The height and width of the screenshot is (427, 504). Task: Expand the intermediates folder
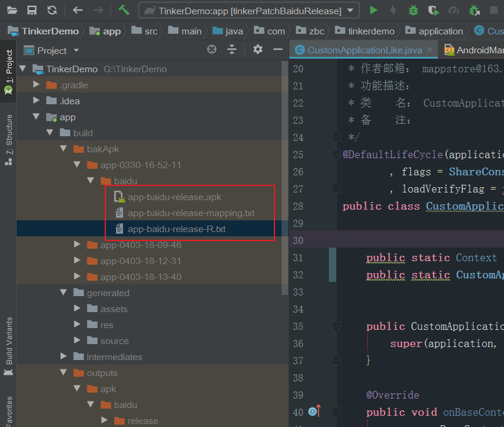pos(63,357)
